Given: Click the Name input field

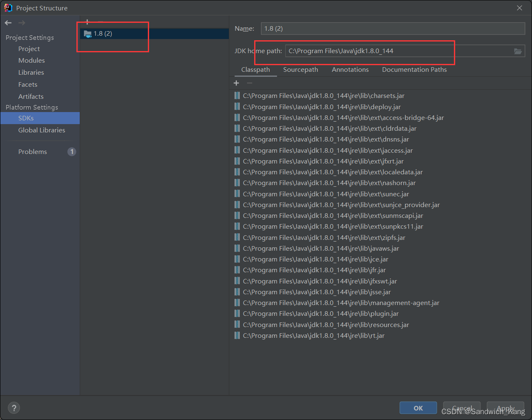Looking at the screenshot, I should pyautogui.click(x=393, y=29).
